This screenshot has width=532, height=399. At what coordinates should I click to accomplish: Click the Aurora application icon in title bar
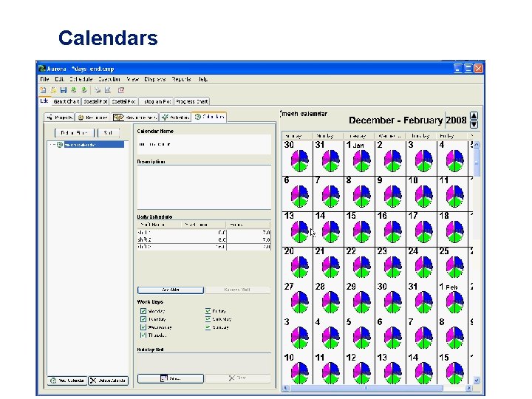(42, 69)
